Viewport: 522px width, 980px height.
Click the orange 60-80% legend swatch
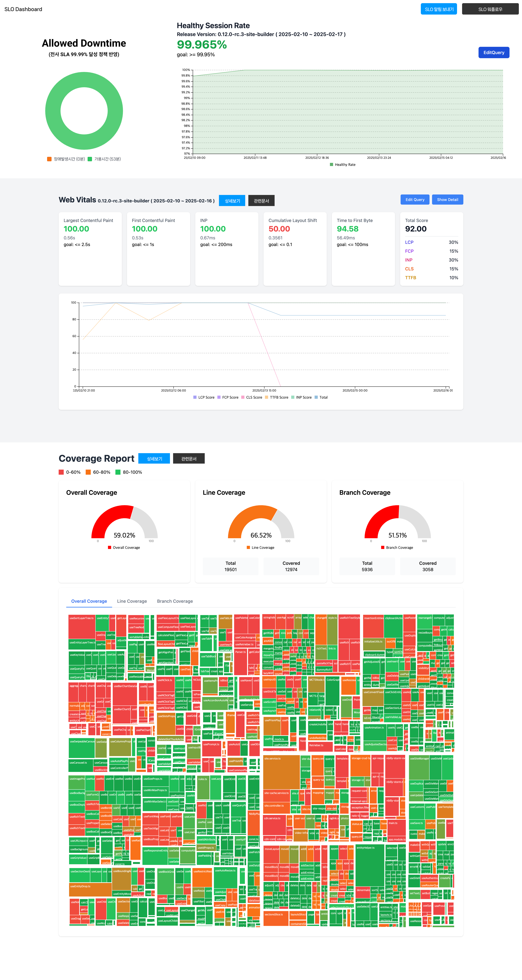tap(88, 472)
